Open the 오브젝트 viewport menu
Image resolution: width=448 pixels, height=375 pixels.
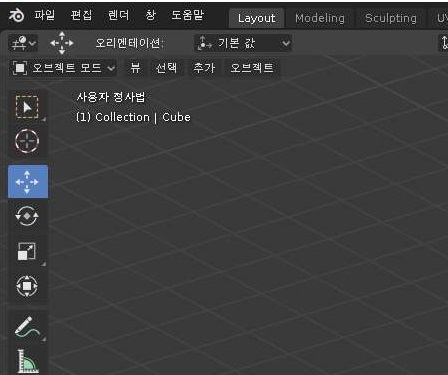point(252,68)
